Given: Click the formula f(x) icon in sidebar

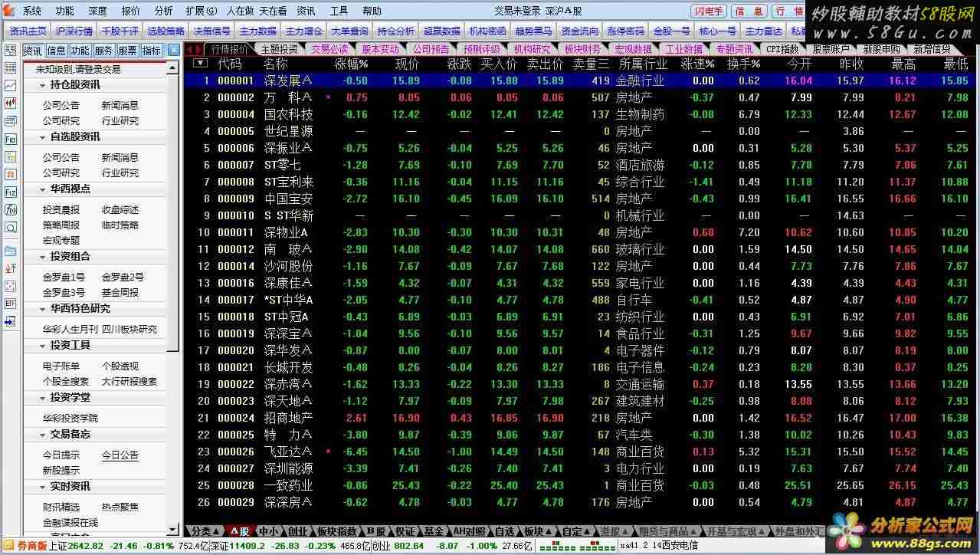Looking at the screenshot, I should pos(11,210).
